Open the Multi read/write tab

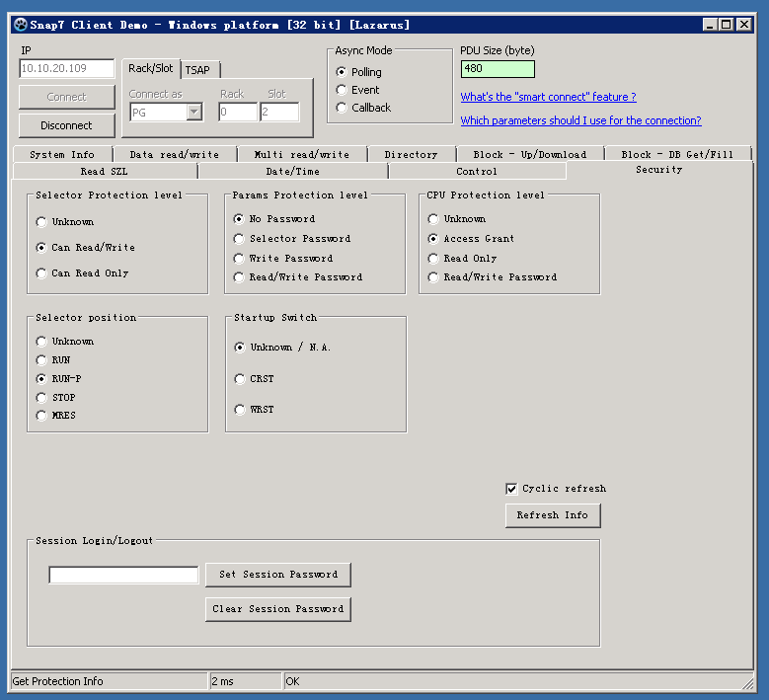coord(302,155)
